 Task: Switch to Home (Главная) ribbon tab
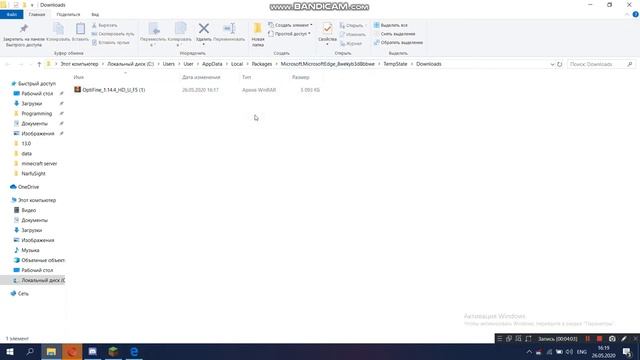(37, 14)
